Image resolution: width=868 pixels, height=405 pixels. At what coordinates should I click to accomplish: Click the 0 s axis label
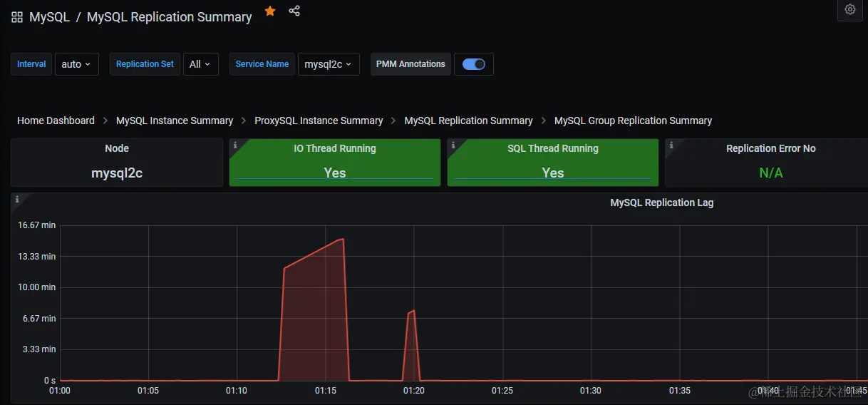[x=50, y=381]
